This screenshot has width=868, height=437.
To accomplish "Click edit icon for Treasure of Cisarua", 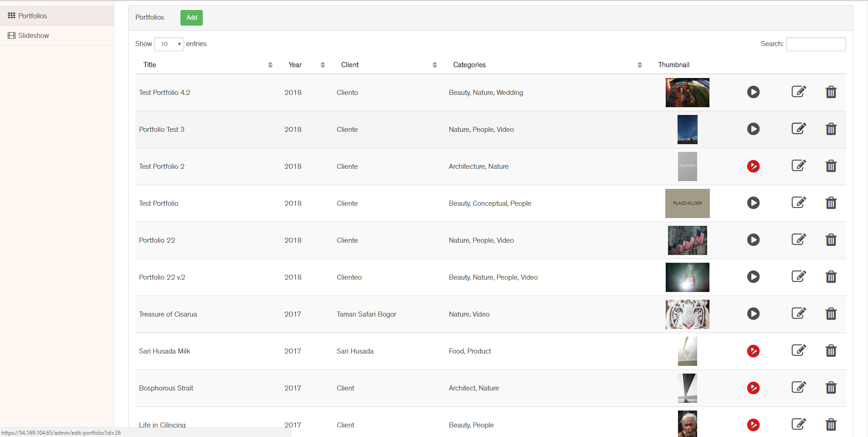I will pos(798,313).
